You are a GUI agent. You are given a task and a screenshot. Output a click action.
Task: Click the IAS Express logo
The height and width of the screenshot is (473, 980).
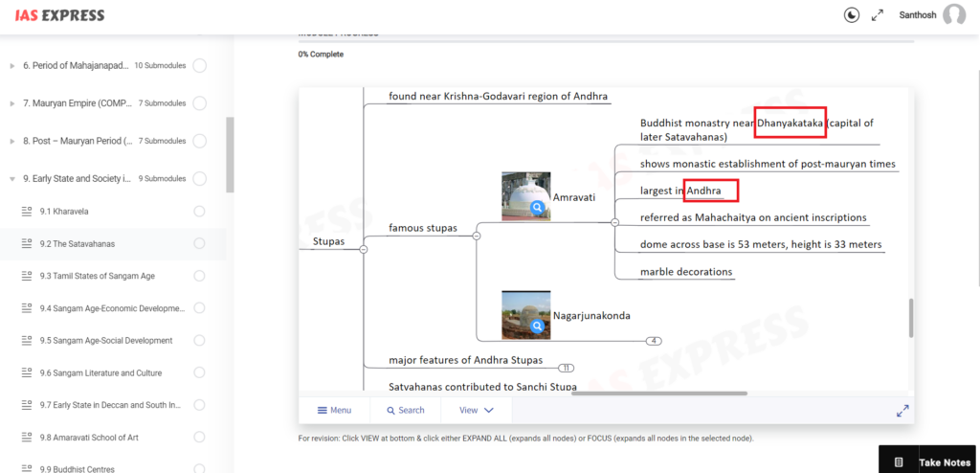click(x=60, y=15)
